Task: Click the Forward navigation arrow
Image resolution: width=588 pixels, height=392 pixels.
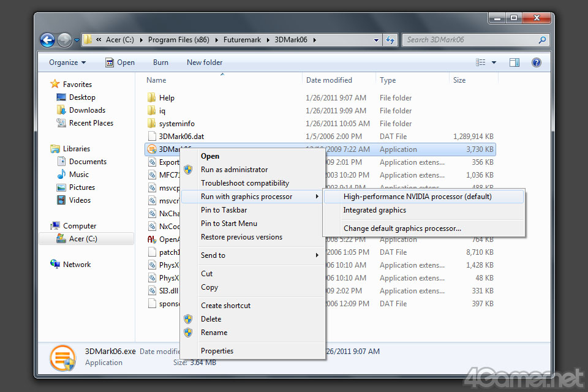Action: tap(64, 40)
